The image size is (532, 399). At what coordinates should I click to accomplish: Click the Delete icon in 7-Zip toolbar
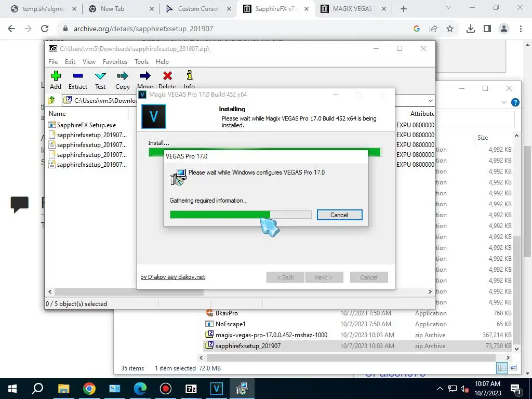coord(167,76)
